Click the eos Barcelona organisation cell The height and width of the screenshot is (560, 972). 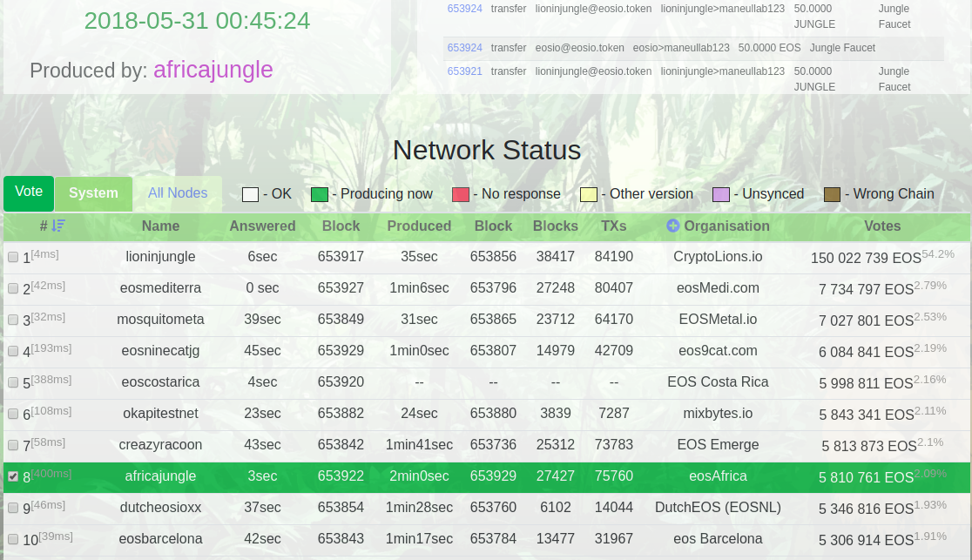718,539
